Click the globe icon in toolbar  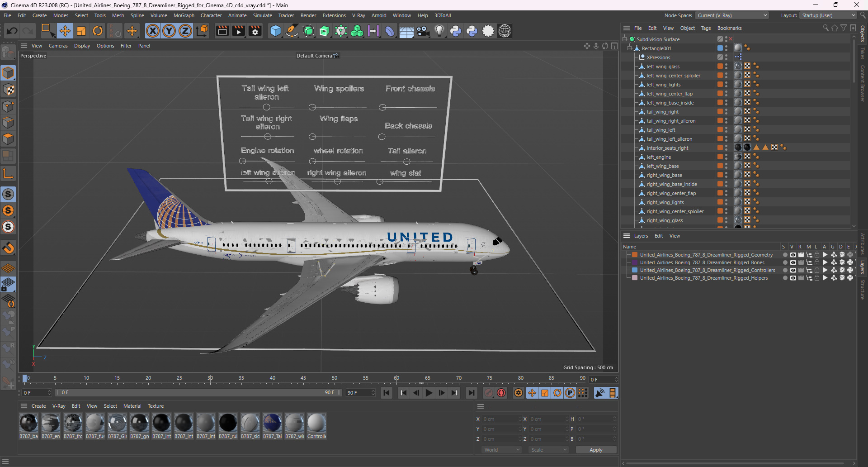pos(505,31)
